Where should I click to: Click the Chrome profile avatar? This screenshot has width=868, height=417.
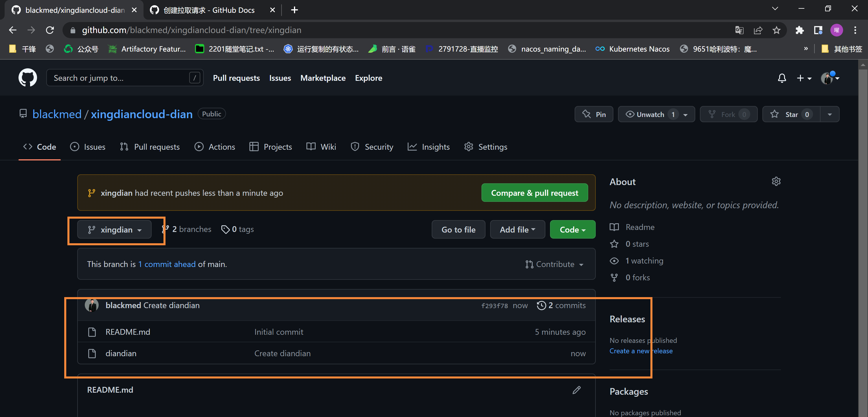pos(837,30)
